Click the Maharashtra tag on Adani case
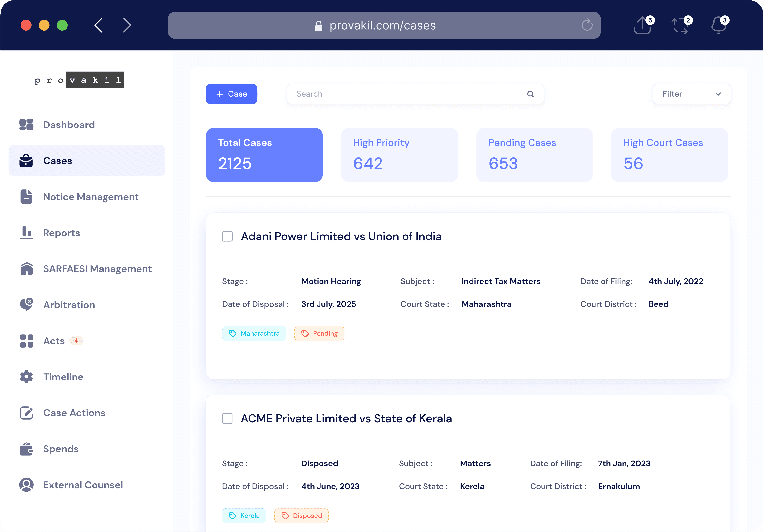Viewport: 763px width, 532px height. pyautogui.click(x=254, y=333)
